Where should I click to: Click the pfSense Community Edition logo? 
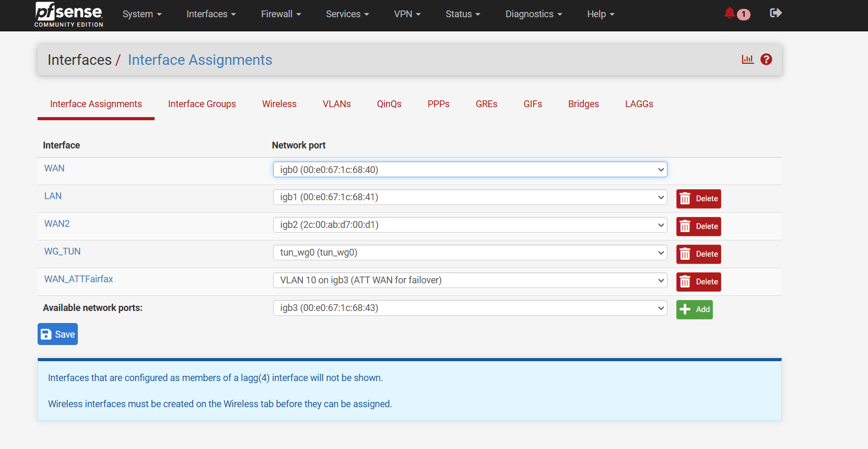[x=69, y=15]
